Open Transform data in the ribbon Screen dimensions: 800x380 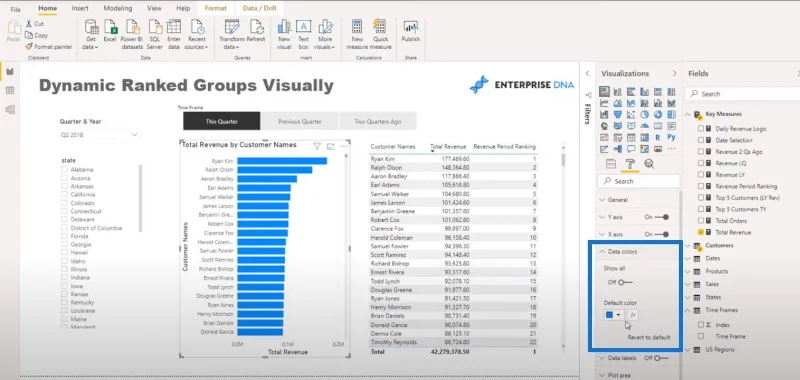(x=232, y=34)
